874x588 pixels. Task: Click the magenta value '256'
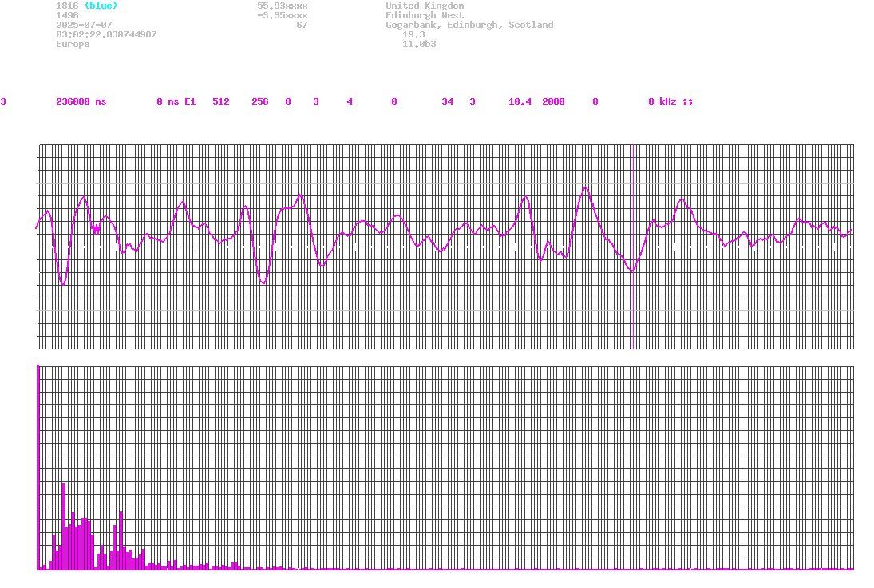(259, 101)
